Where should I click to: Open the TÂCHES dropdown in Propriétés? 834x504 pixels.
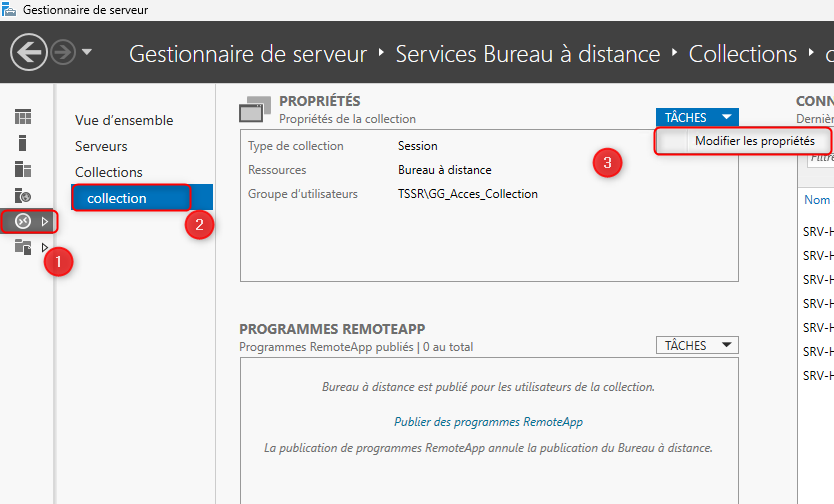click(697, 118)
